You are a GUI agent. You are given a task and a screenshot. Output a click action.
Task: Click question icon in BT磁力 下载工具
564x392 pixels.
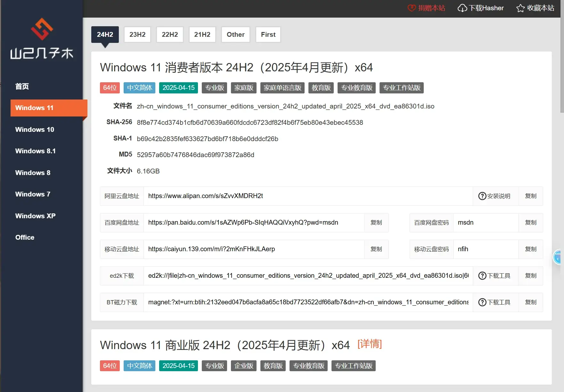(482, 302)
